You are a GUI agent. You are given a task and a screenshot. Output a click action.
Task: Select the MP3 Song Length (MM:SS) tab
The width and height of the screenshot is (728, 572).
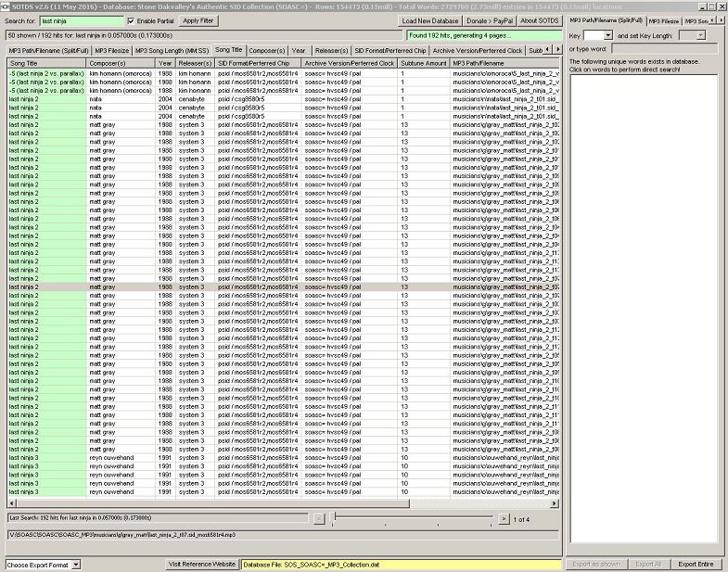[x=172, y=50]
